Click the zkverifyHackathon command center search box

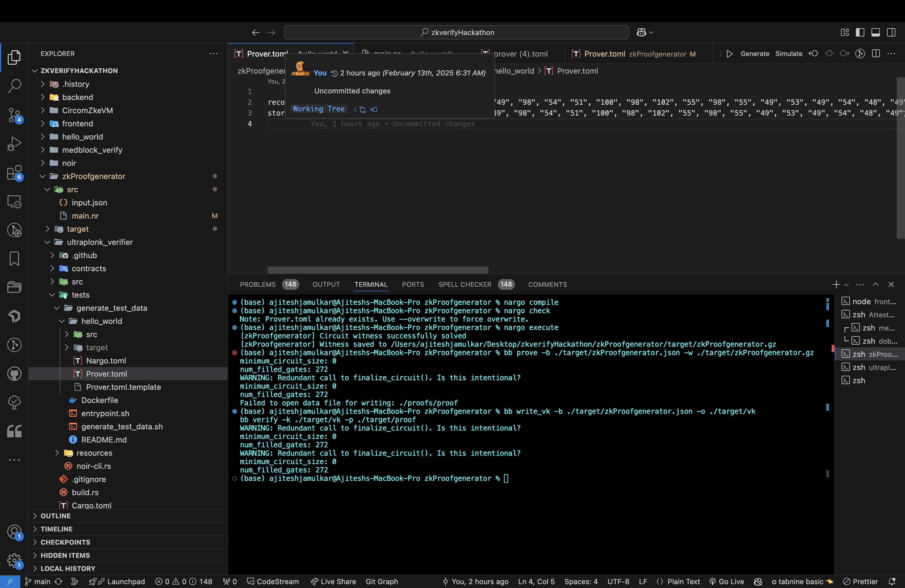456,32
